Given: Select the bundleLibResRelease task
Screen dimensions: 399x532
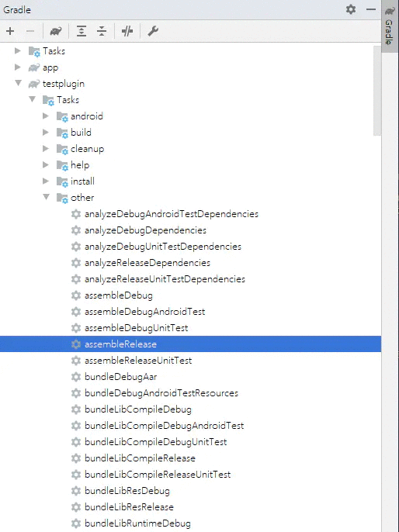Looking at the screenshot, I should tap(129, 507).
